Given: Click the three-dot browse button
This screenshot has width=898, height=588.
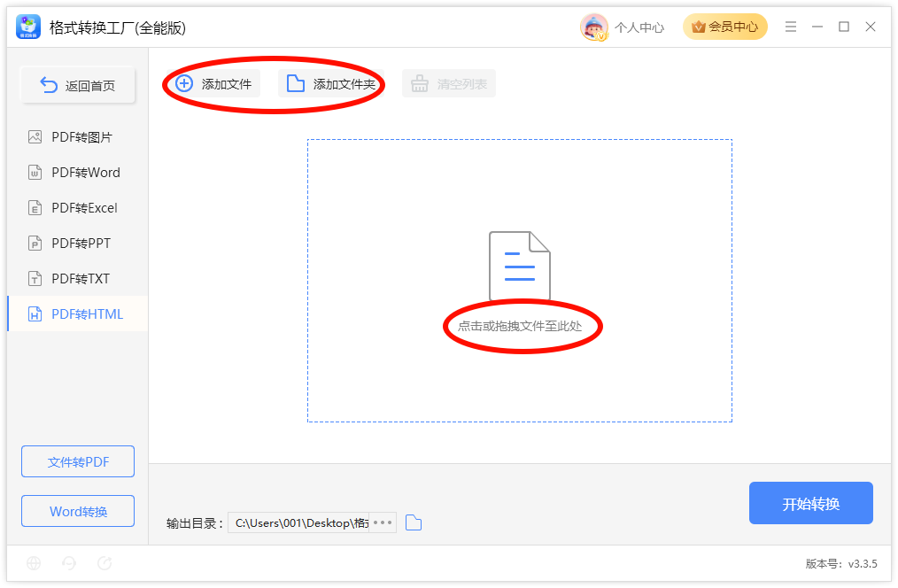Looking at the screenshot, I should (x=383, y=522).
